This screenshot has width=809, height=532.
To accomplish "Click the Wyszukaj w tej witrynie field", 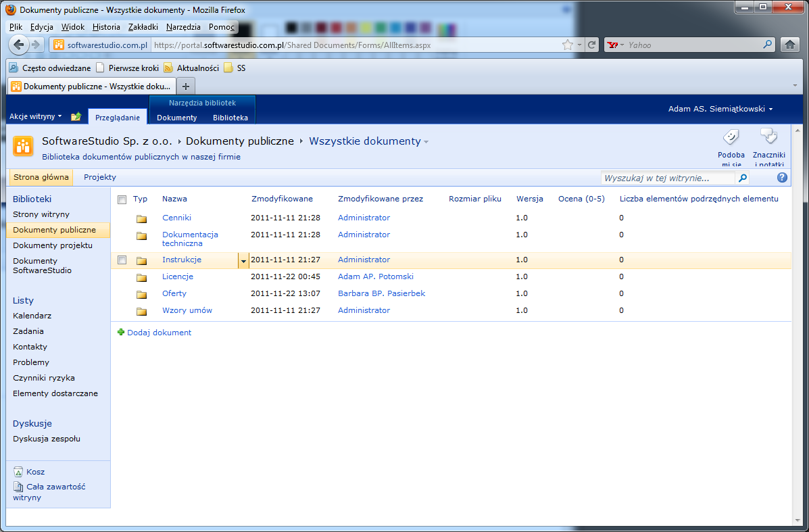I will click(x=668, y=178).
